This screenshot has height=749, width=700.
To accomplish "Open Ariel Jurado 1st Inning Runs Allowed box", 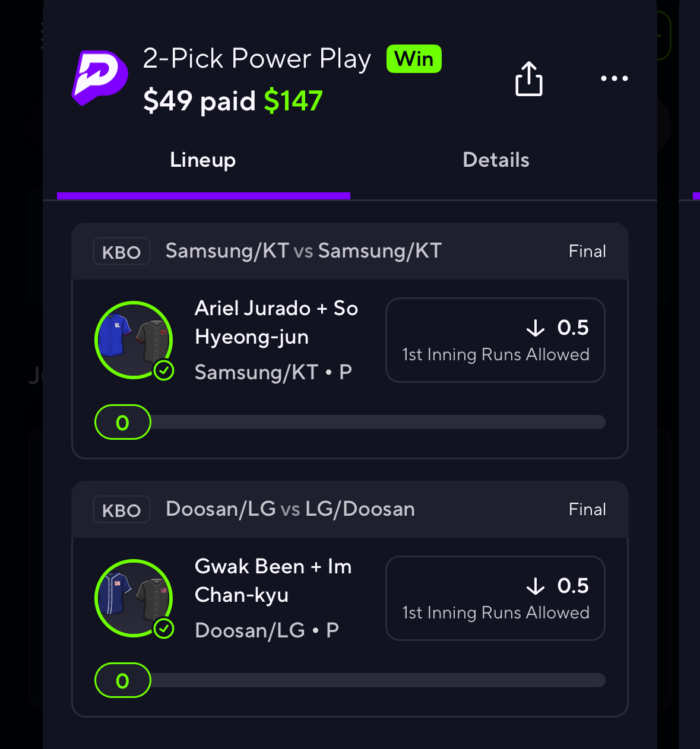I will [495, 340].
